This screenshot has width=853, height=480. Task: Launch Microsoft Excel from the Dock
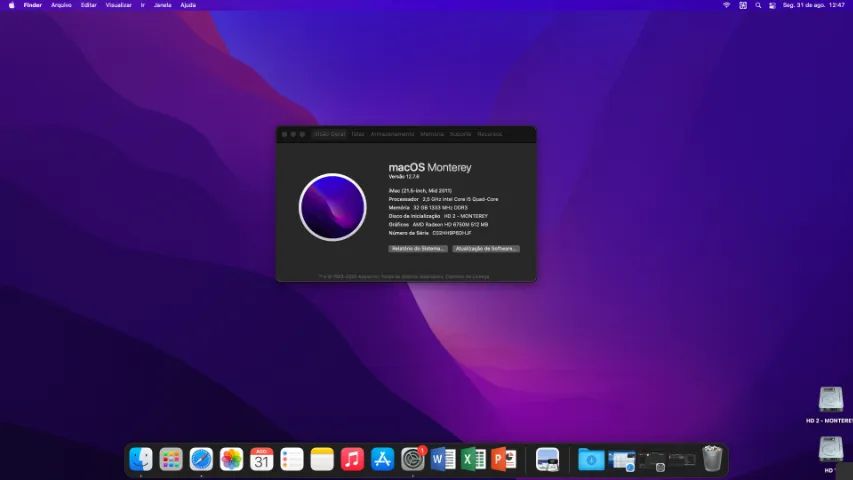[x=473, y=459]
